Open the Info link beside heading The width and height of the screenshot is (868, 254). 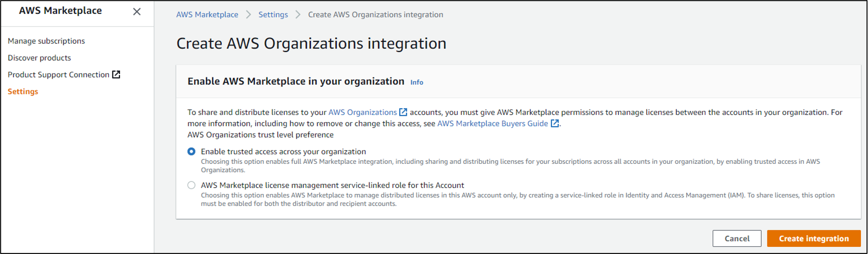[x=417, y=82]
